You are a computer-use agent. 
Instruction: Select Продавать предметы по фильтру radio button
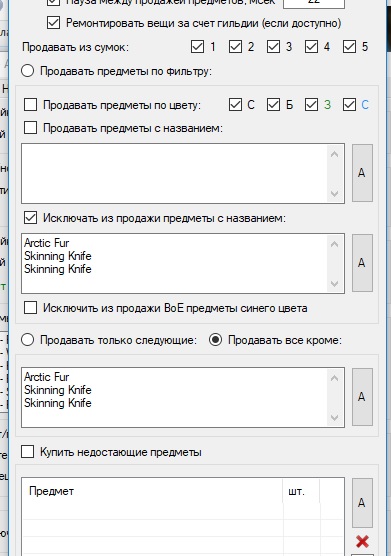(x=28, y=71)
